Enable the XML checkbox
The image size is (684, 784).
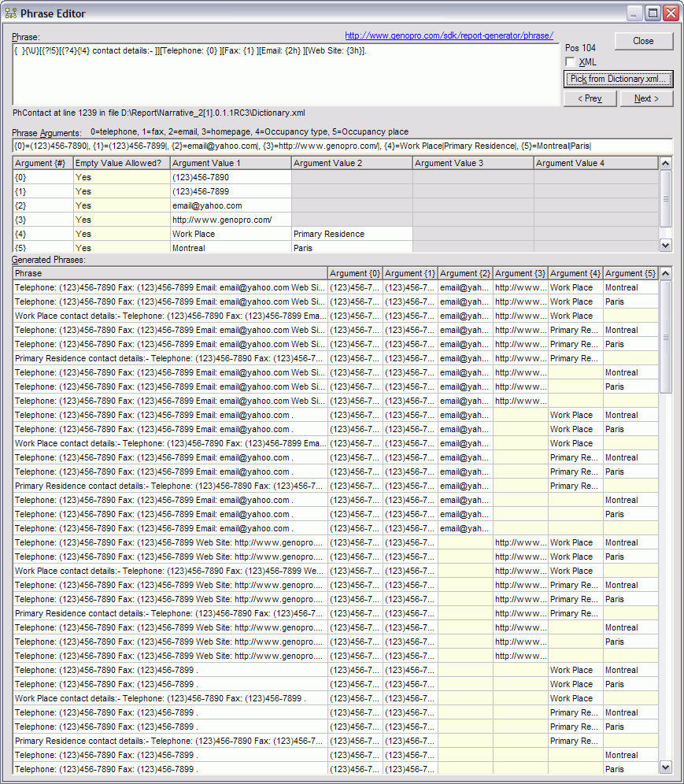coord(570,62)
